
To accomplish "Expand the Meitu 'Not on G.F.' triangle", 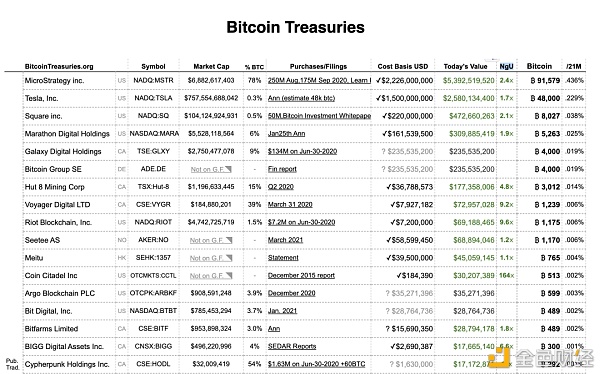I will (228, 258).
